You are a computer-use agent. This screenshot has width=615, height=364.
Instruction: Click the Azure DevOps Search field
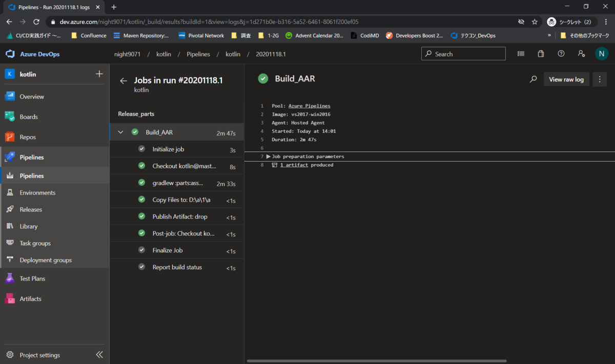pos(463,54)
